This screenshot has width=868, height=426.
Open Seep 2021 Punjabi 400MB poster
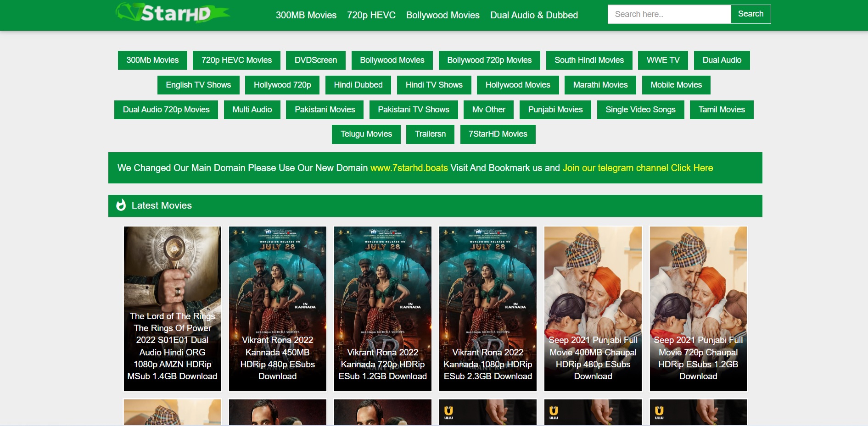click(x=593, y=309)
